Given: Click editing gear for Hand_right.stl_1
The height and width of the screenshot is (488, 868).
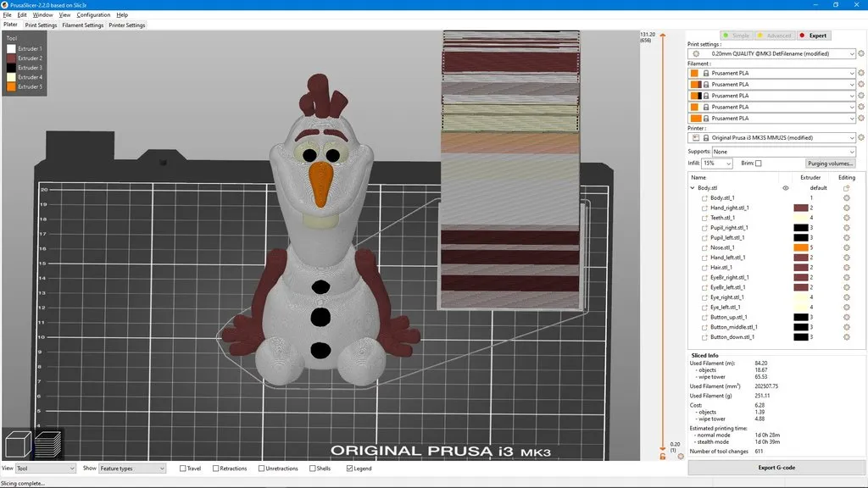Looking at the screenshot, I should [x=847, y=208].
